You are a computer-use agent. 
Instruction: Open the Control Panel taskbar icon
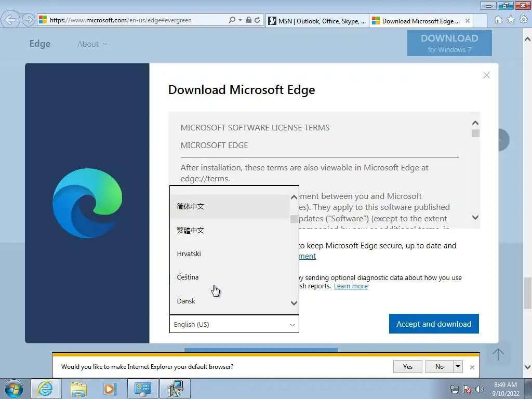pos(142,389)
